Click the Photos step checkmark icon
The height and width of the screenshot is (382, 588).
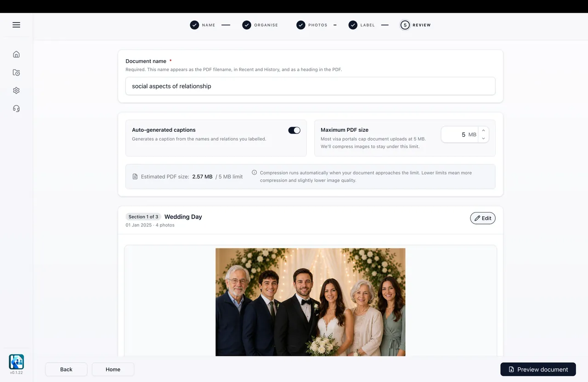pos(301,25)
